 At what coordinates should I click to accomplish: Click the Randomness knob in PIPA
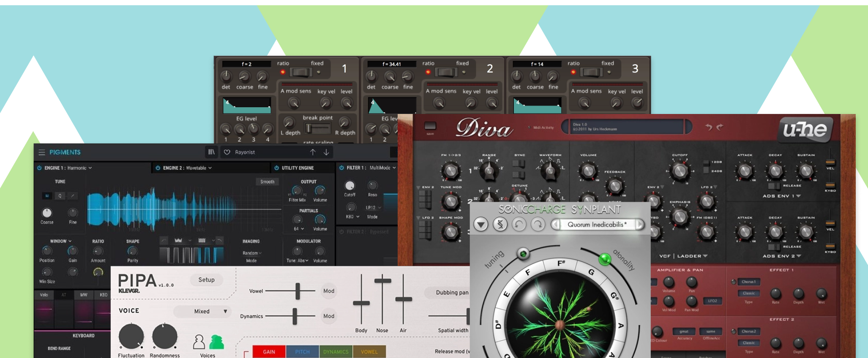click(x=164, y=336)
